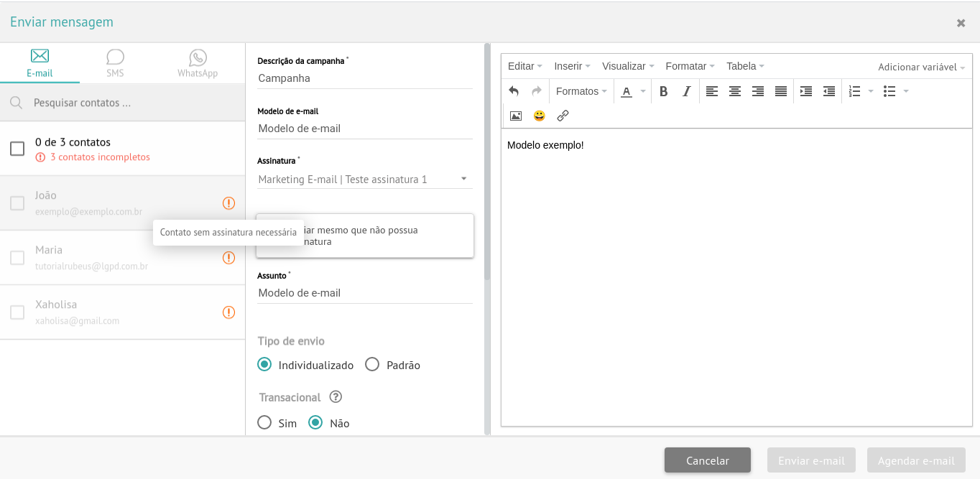The width and height of the screenshot is (980, 479).
Task: Open the Assinatura dropdown
Action: tap(365, 180)
